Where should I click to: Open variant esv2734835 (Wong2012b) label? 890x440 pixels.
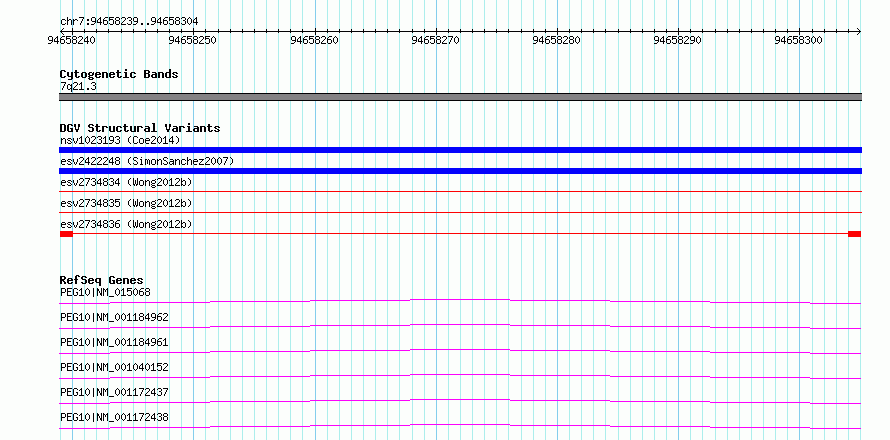coord(126,203)
